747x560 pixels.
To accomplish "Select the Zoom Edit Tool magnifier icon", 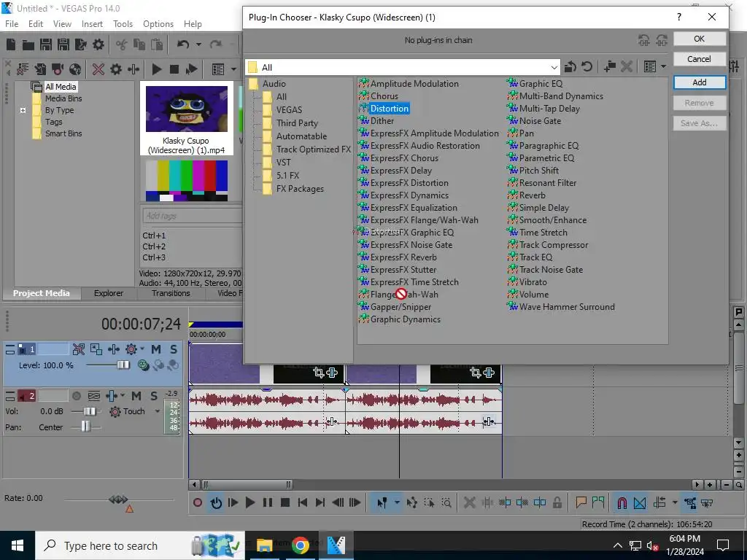I will tap(446, 502).
